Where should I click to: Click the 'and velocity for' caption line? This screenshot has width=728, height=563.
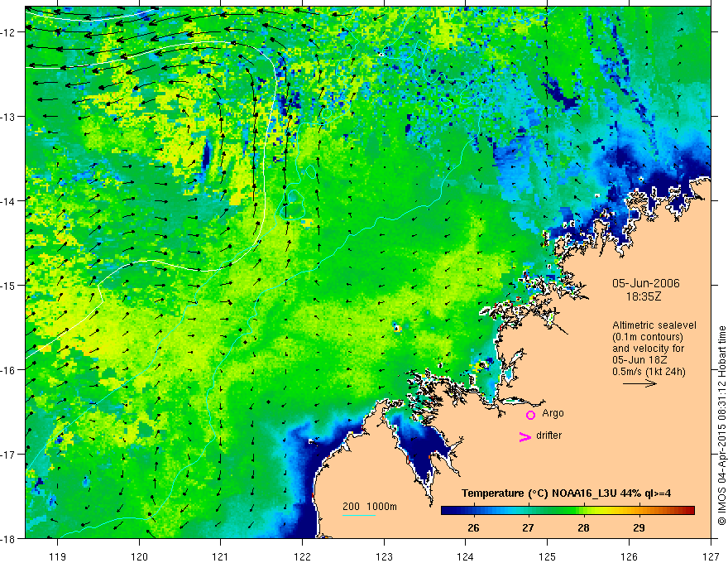point(648,349)
